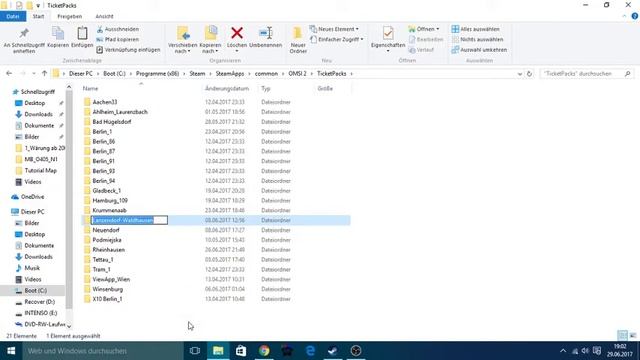Open the Öffnen dropdown
640x360 pixels.
pos(424,29)
